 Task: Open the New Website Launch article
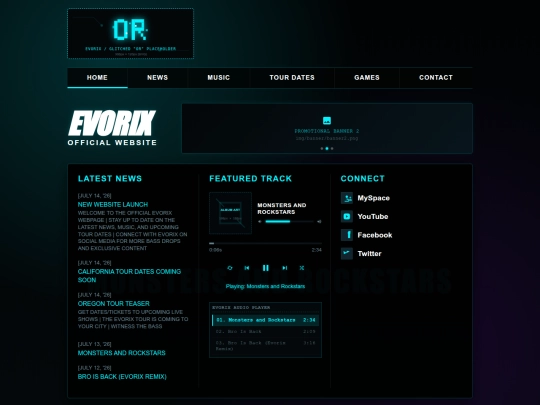[x=113, y=205]
